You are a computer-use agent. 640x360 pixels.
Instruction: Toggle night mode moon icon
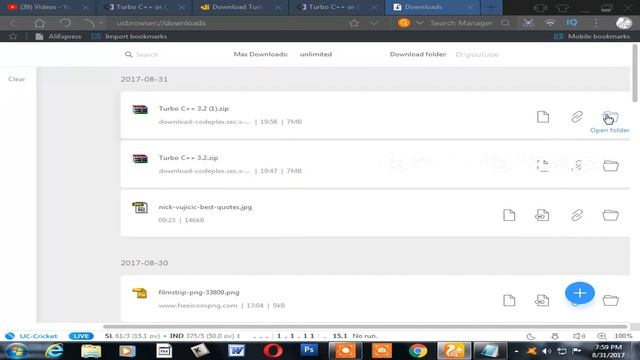click(x=531, y=336)
